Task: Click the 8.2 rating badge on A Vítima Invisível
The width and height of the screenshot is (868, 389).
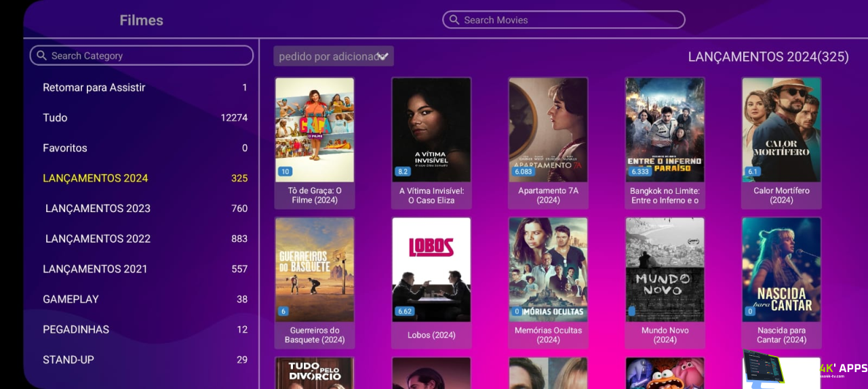Action: 403,171
